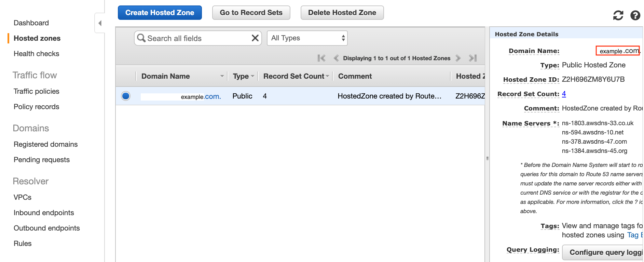Image resolution: width=644 pixels, height=262 pixels.
Task: Open the All Types filter dropdown
Action: click(307, 38)
